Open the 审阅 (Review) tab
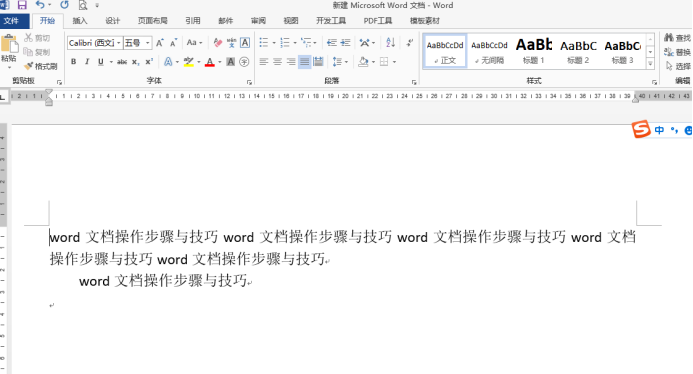 [x=258, y=21]
